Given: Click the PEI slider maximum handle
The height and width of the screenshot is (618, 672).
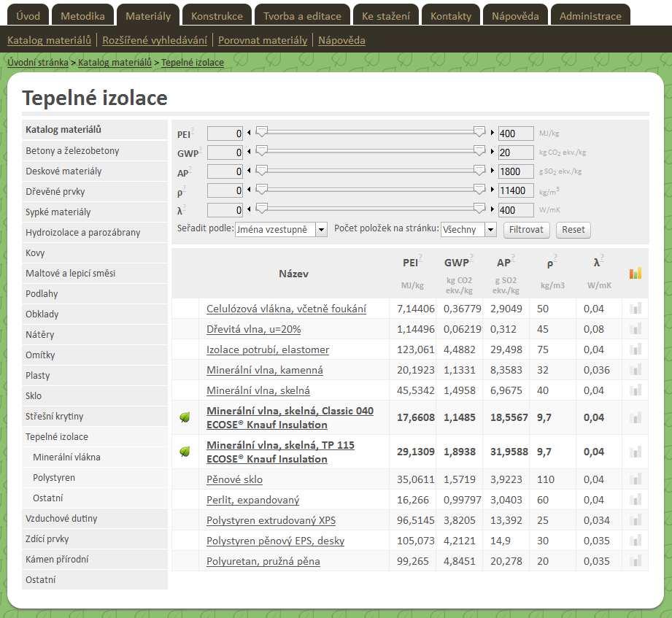Looking at the screenshot, I should coord(479,131).
